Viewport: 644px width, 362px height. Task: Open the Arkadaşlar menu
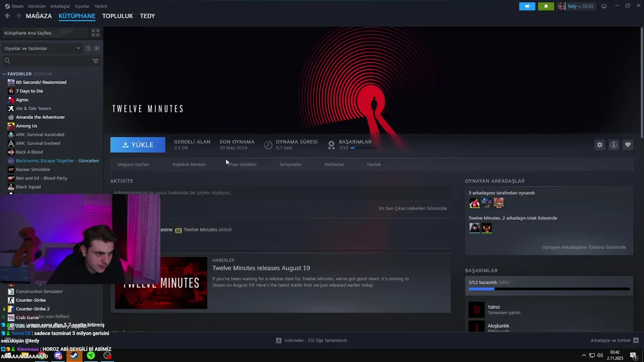[60, 6]
